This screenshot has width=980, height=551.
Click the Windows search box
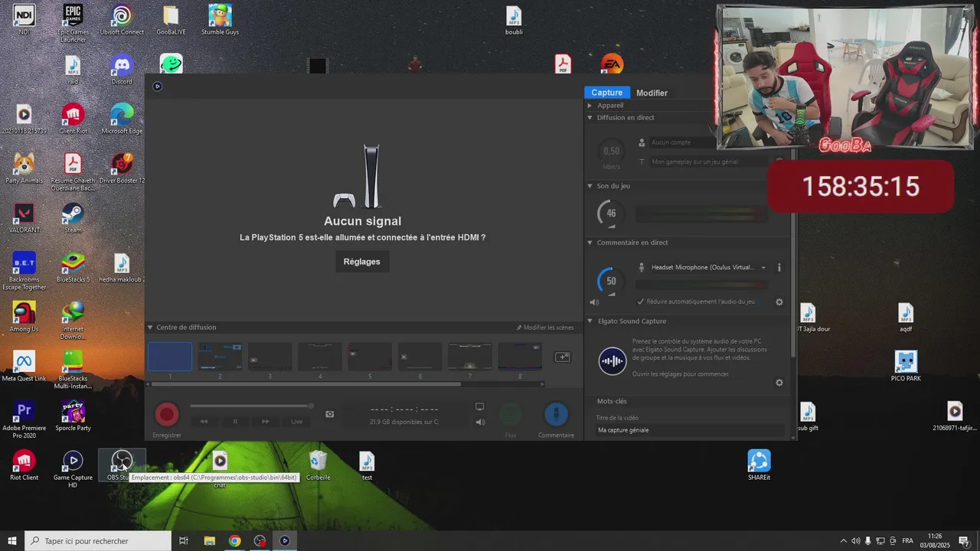[98, 541]
